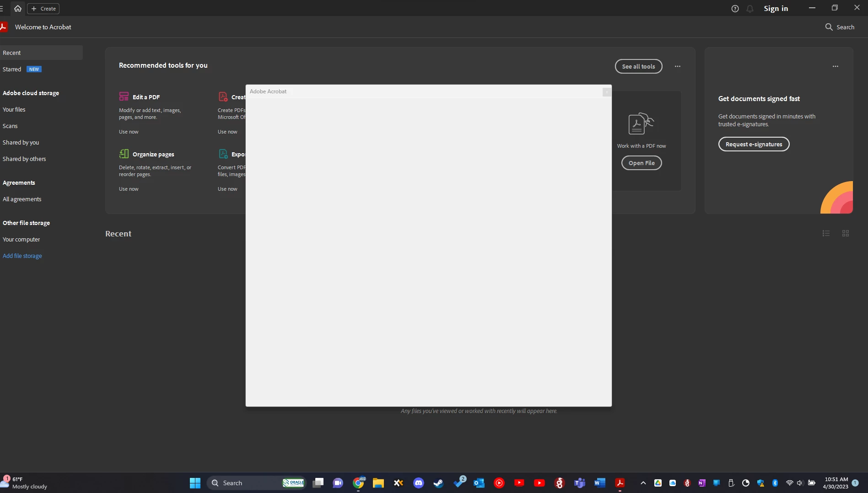Click the Edit a PDF tool icon
The width and height of the screenshot is (868, 493).
tap(124, 96)
